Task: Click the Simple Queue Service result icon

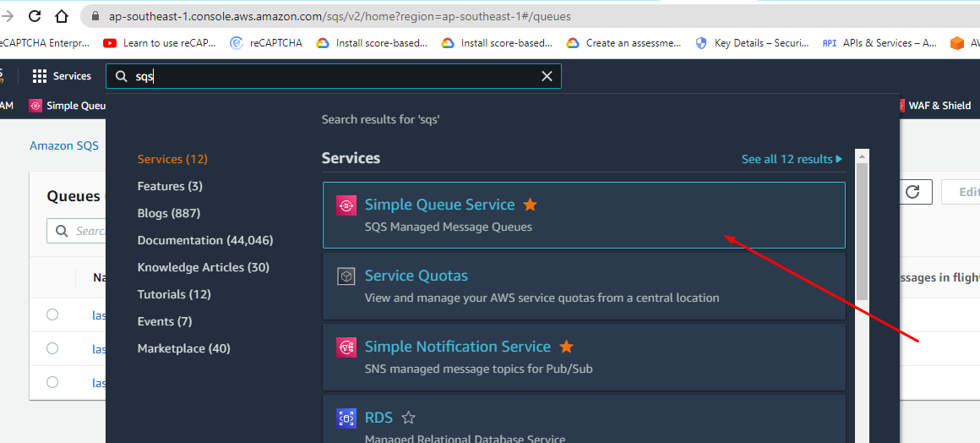Action: click(346, 205)
